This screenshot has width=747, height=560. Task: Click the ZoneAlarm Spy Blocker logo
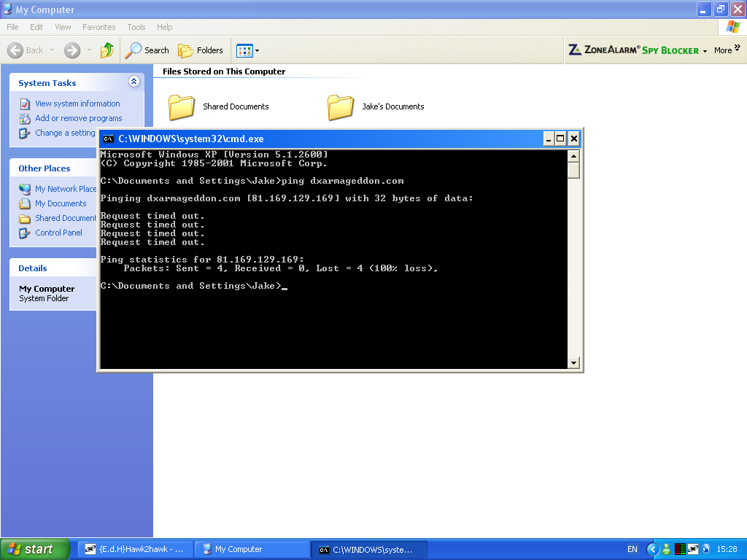634,50
